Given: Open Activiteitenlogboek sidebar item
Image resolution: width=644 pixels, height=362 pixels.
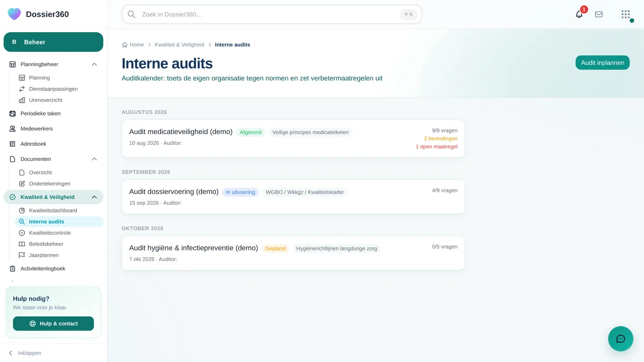Looking at the screenshot, I should coord(53,269).
